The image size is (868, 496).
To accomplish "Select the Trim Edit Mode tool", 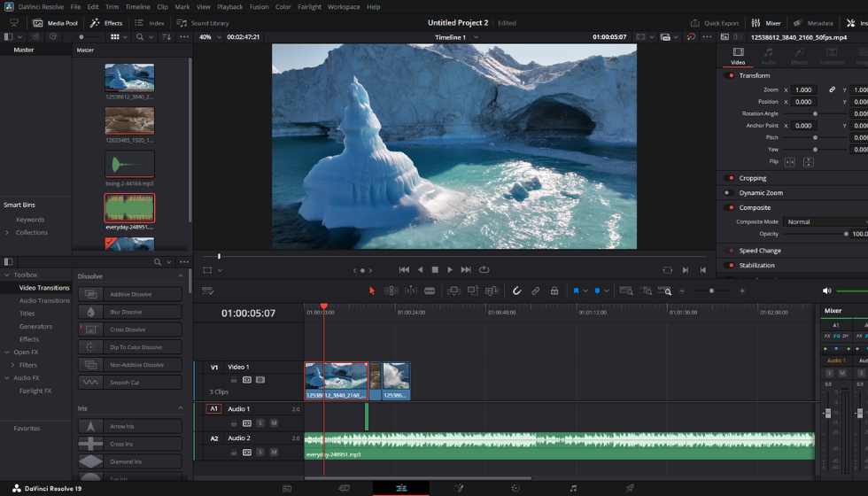I will coord(391,291).
